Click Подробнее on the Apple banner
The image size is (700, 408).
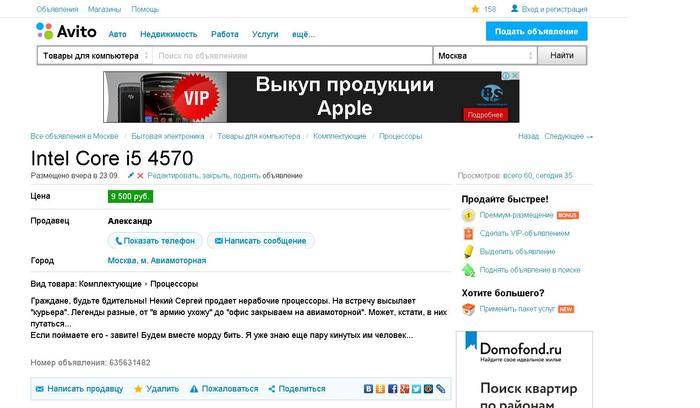point(486,115)
